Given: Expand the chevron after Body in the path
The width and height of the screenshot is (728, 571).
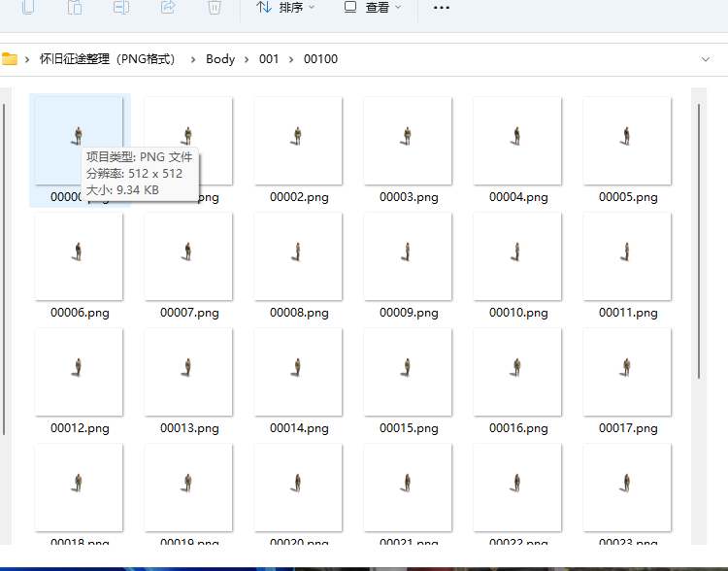Looking at the screenshot, I should pyautogui.click(x=248, y=59).
